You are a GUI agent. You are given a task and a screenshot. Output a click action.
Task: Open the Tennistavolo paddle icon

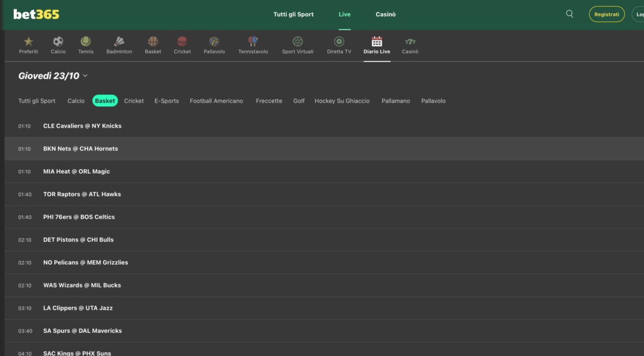coord(253,42)
